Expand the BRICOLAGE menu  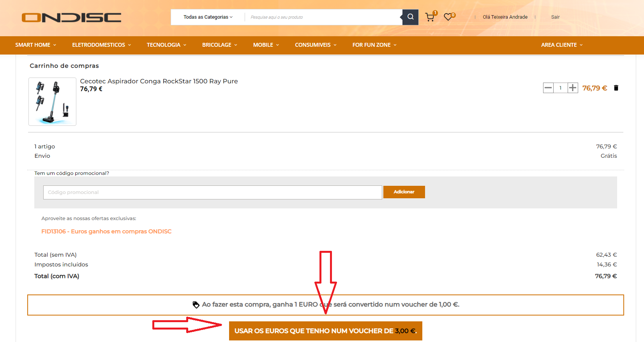pos(220,45)
